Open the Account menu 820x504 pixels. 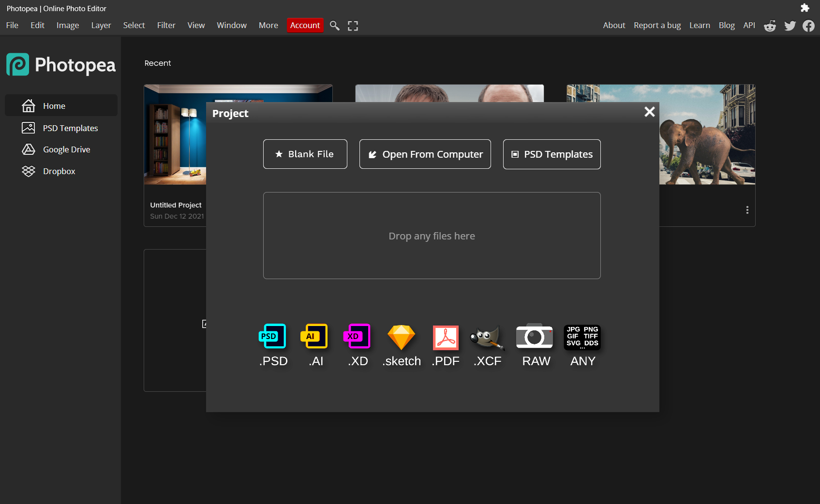point(305,25)
